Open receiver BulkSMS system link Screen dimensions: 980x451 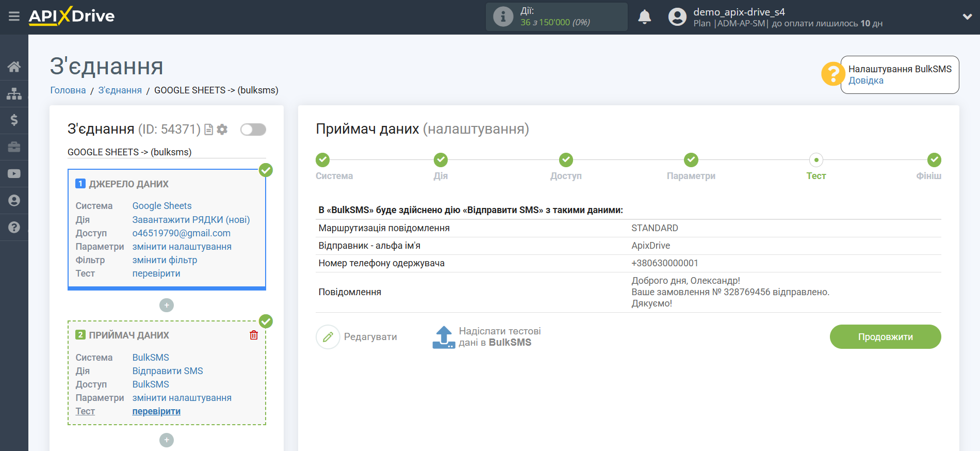pyautogui.click(x=151, y=358)
